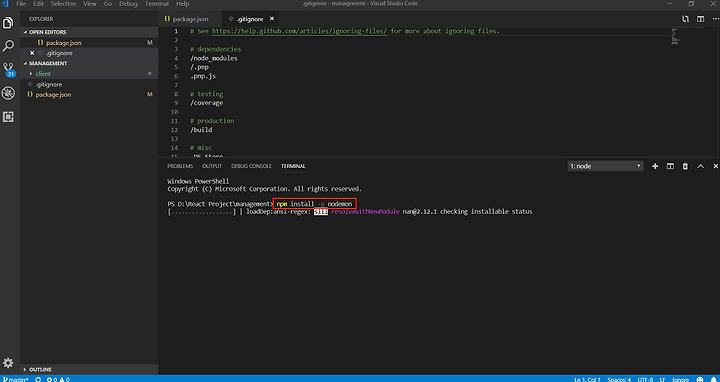The width and height of the screenshot is (720, 382).
Task: Change indentation via 'Spaces: 4'
Action: click(619, 379)
